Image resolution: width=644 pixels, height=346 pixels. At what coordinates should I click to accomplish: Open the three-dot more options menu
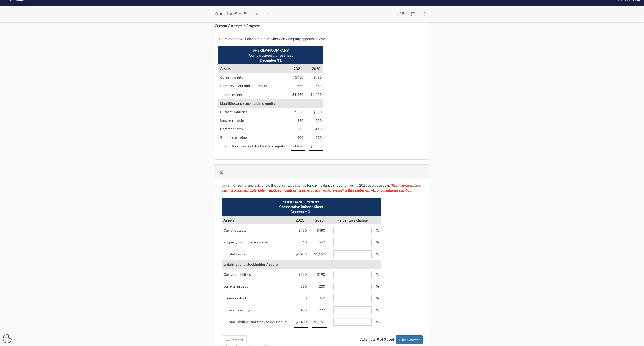point(424,14)
